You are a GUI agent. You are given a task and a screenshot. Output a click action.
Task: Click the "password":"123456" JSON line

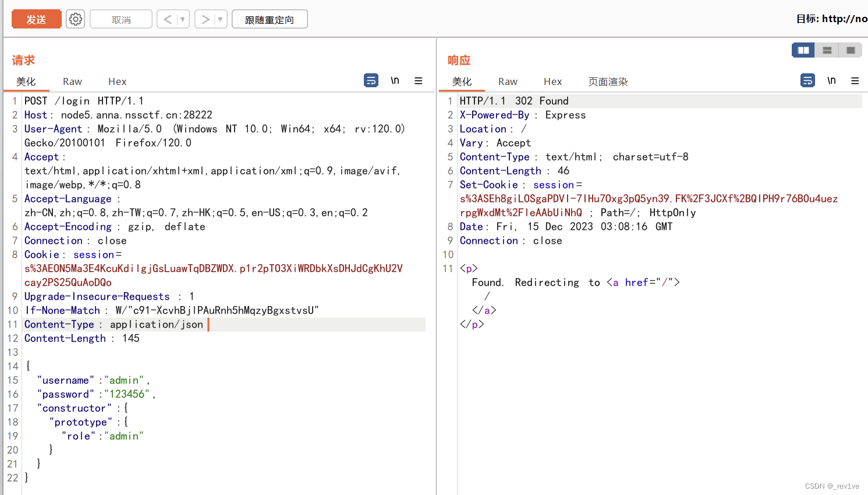click(96, 394)
